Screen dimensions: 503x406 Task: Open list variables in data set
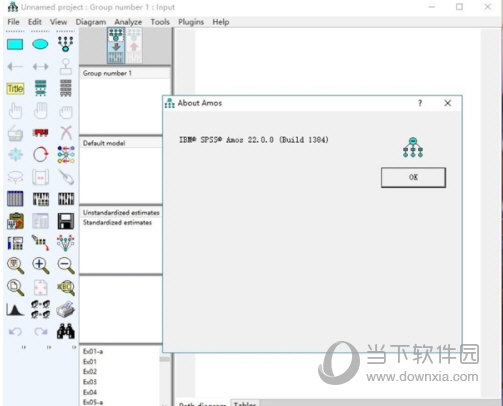66,88
